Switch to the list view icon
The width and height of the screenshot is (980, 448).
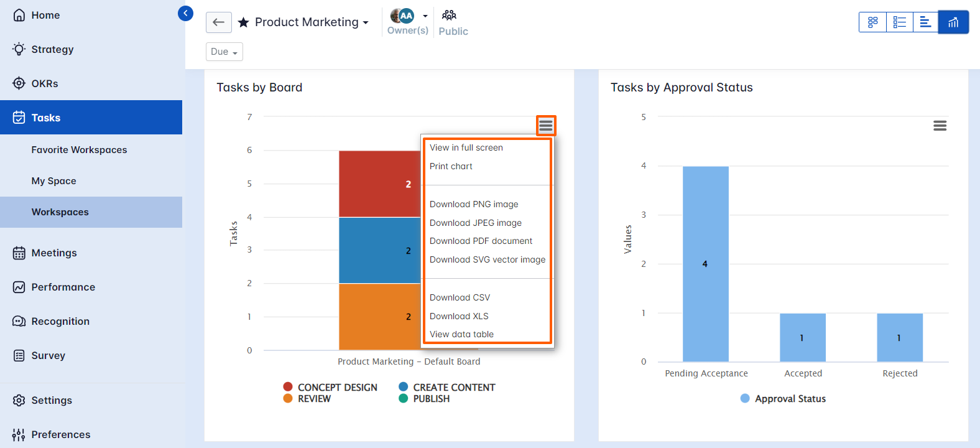point(899,22)
